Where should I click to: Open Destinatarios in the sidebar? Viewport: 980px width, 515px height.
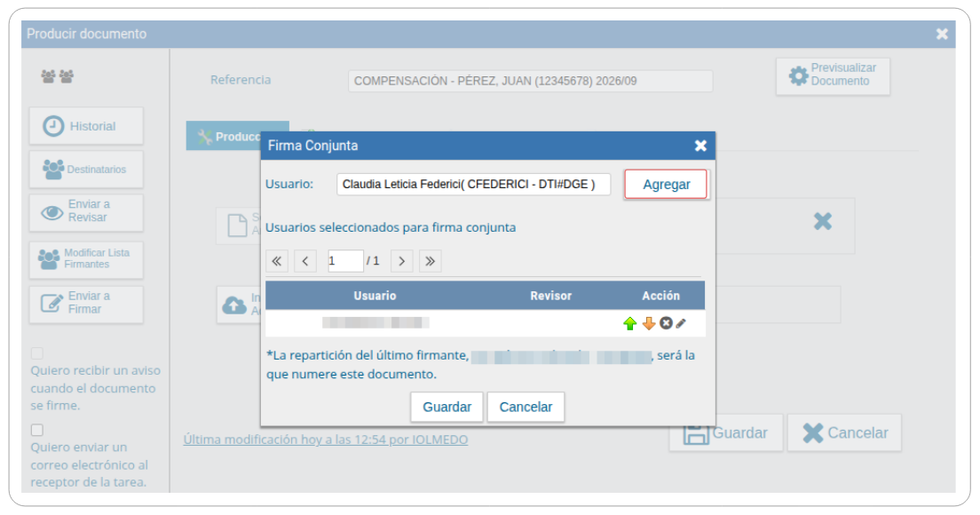[86, 170]
